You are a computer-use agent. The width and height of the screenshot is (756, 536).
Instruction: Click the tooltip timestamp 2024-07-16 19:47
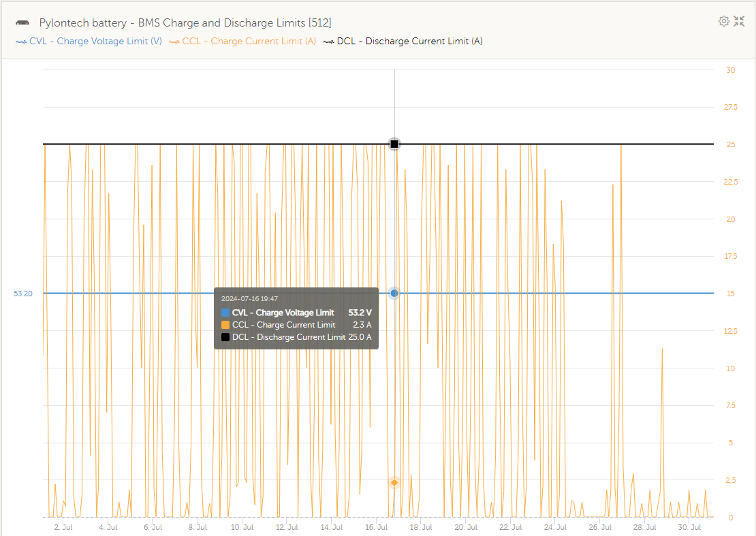(x=249, y=299)
